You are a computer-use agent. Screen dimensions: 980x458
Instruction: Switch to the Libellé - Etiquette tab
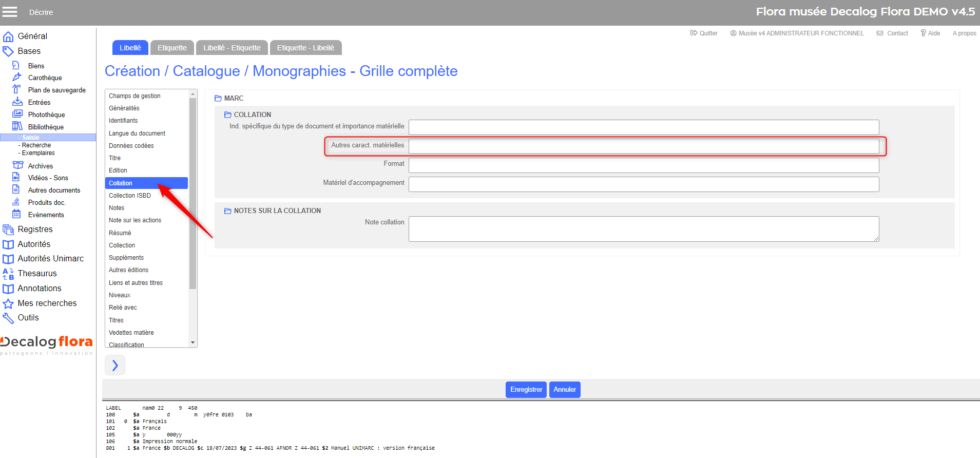click(x=232, y=48)
